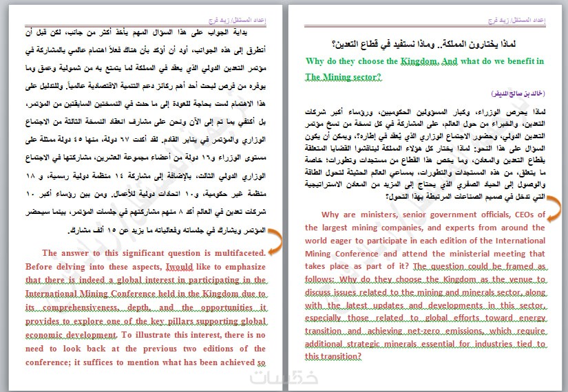Click the line "especially those related to global efforts"
Screen dimensions: 568x392
[425, 318]
